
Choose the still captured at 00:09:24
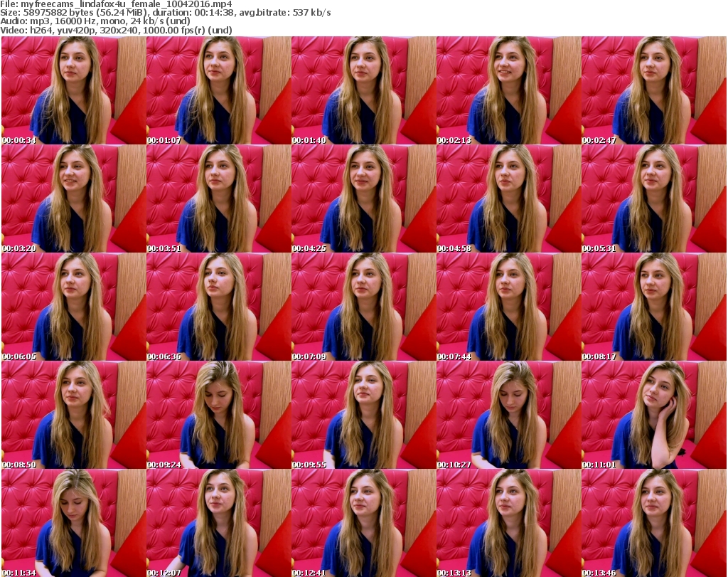219,415
